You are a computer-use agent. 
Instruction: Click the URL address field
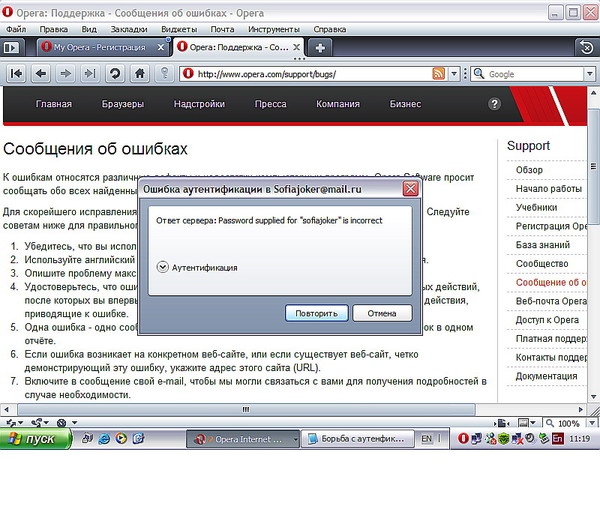(x=314, y=74)
